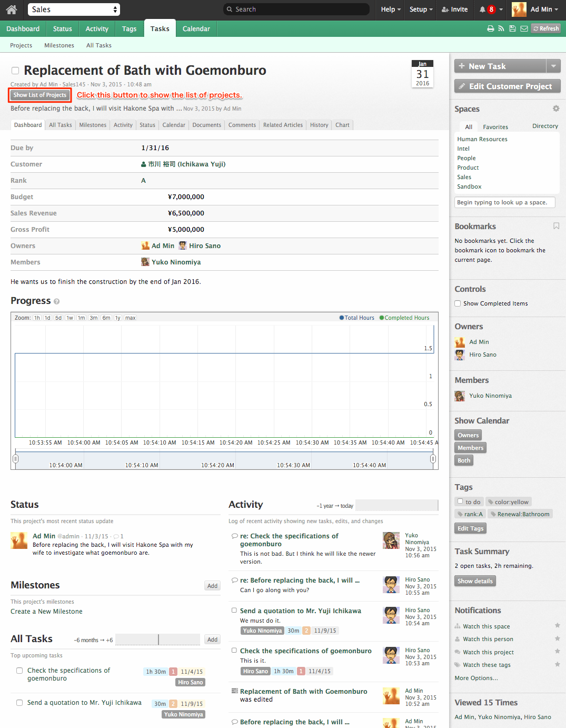Click the space lookup input field
566x728 pixels.
point(505,202)
